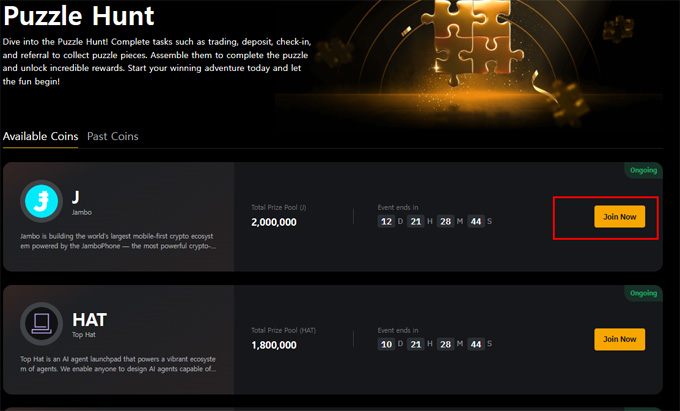
Task: Click the Jambo subtitle under J
Action: tap(82, 213)
